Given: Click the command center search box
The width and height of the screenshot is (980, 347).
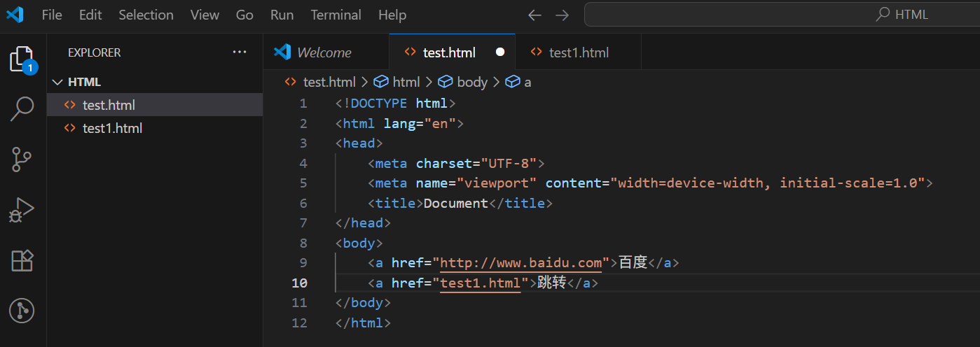Looking at the screenshot, I should (782, 15).
